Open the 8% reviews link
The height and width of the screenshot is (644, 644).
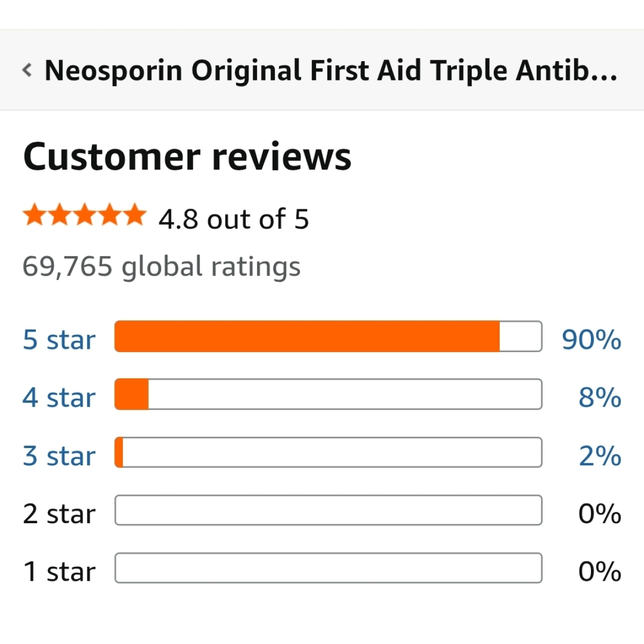600,398
